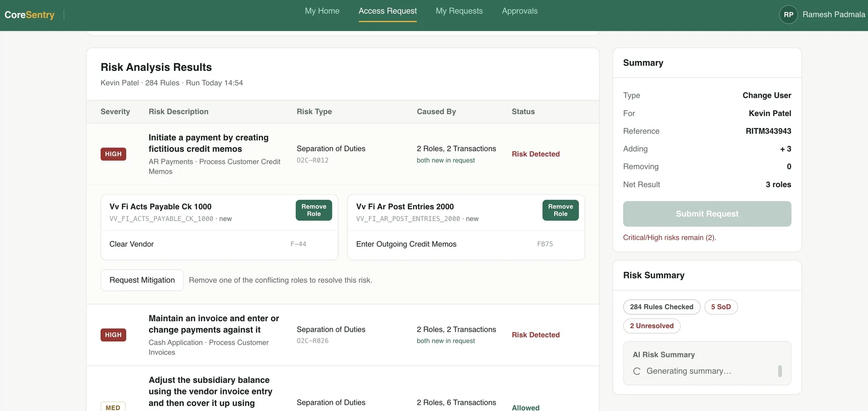Click the Allowed status text
The height and width of the screenshot is (411, 868).
pyautogui.click(x=526, y=408)
